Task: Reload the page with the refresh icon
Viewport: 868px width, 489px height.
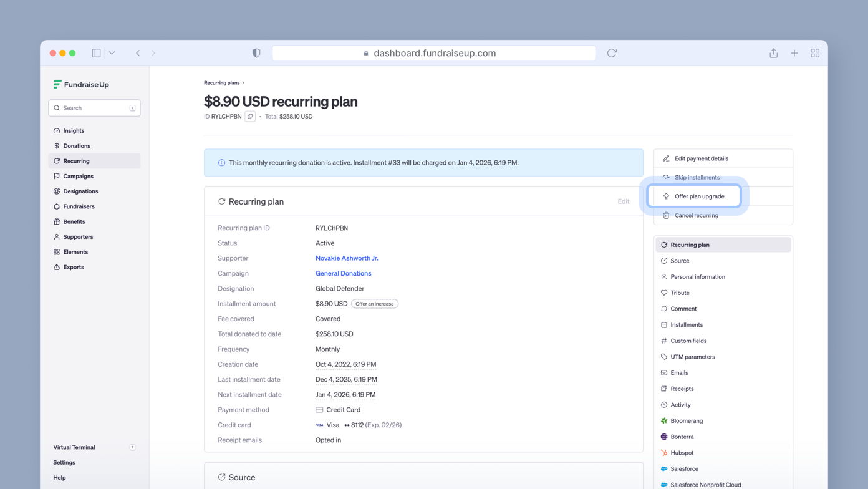Action: 612,53
